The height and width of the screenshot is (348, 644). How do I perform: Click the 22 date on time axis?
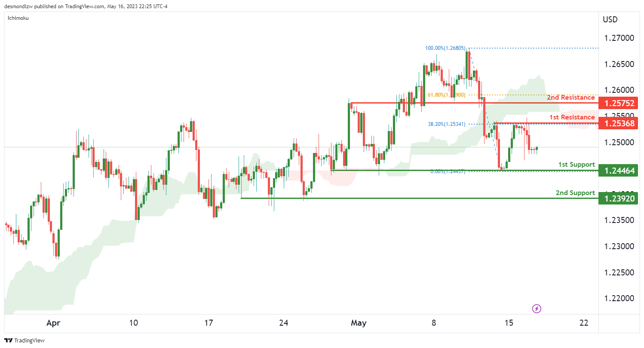(x=583, y=323)
